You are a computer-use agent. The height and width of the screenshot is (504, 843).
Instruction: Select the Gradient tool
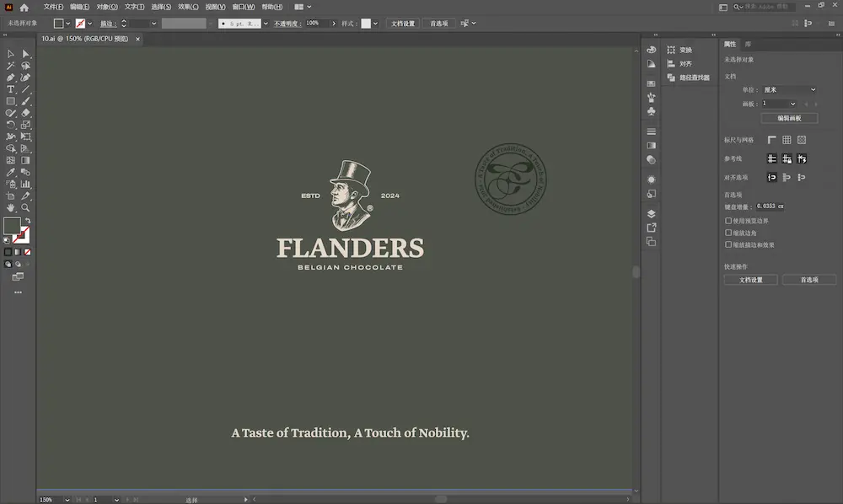tap(25, 160)
